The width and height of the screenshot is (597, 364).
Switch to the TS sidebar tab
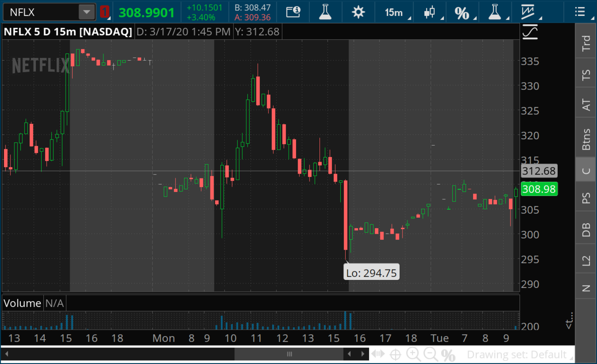(x=586, y=76)
